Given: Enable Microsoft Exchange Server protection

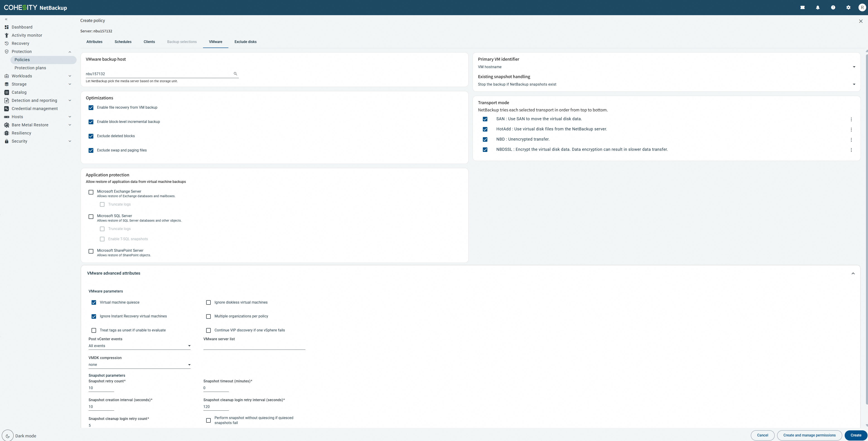Looking at the screenshot, I should (91, 192).
